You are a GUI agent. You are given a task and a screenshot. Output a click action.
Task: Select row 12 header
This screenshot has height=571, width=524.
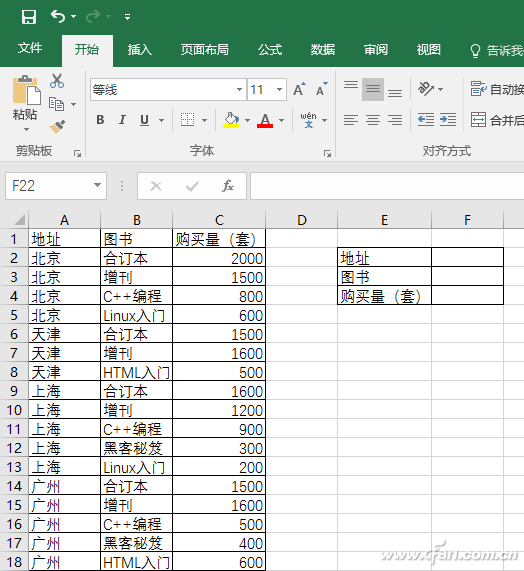[14, 448]
